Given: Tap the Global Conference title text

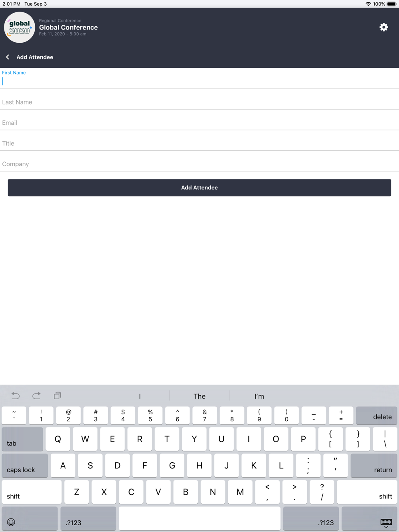Looking at the screenshot, I should click(x=68, y=27).
